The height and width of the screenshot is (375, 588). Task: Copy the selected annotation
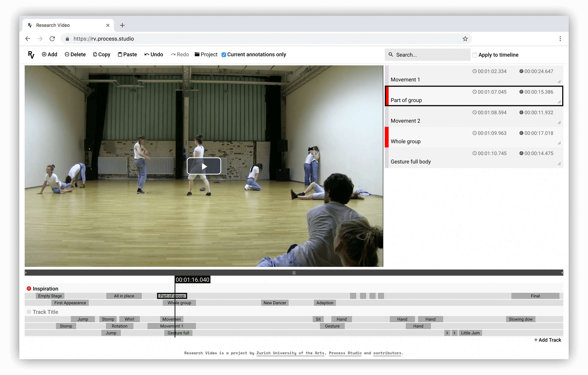click(x=102, y=54)
